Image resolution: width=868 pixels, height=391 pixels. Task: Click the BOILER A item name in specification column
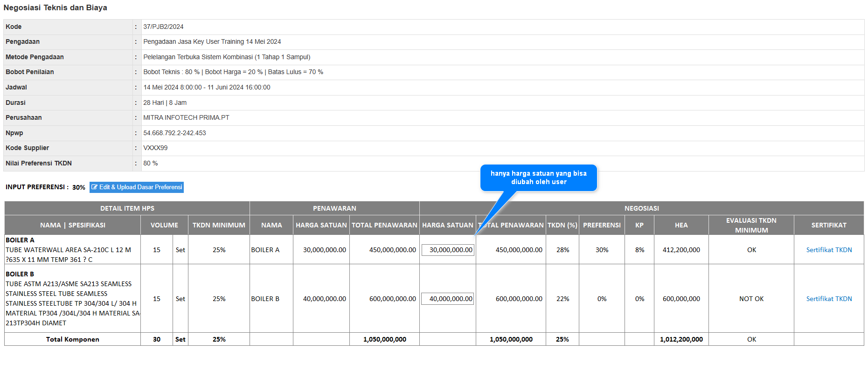pyautogui.click(x=20, y=240)
